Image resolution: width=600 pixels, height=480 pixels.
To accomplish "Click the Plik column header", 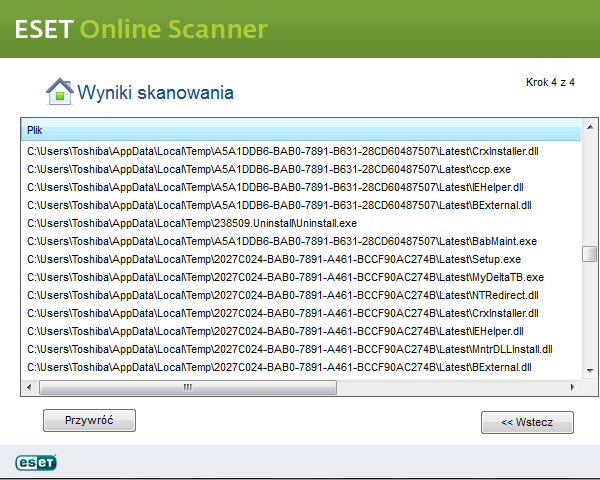I will click(x=301, y=131).
